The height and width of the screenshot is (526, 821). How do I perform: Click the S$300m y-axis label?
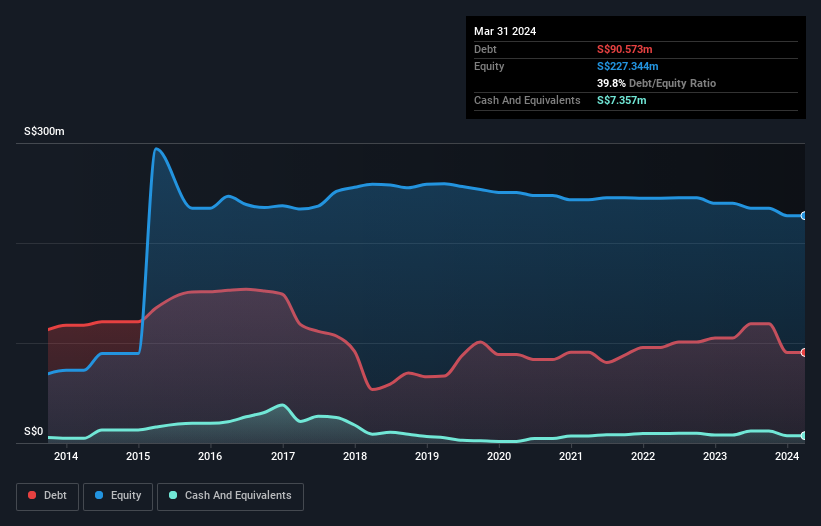[44, 131]
